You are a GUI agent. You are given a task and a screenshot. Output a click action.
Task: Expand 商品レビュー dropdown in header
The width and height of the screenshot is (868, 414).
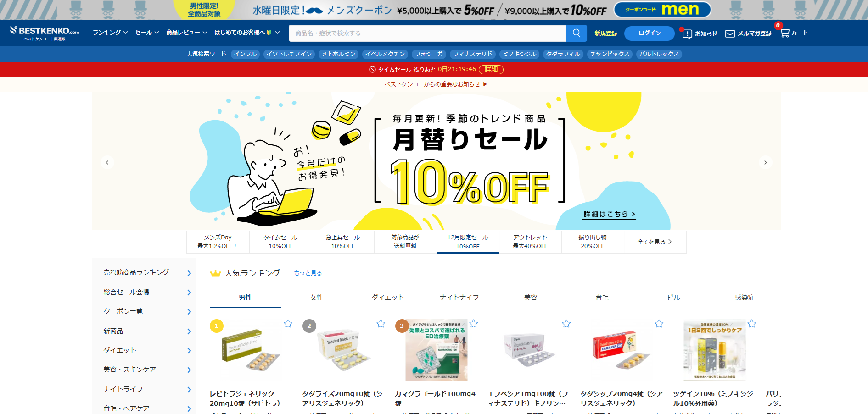(187, 33)
